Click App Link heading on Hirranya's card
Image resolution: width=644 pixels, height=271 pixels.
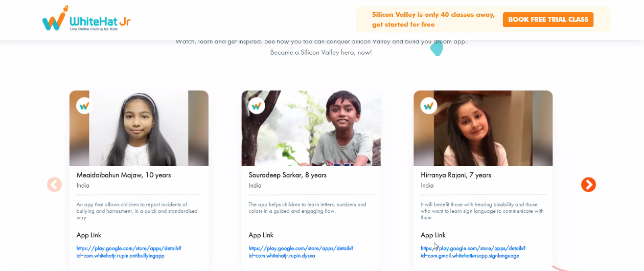pos(433,235)
